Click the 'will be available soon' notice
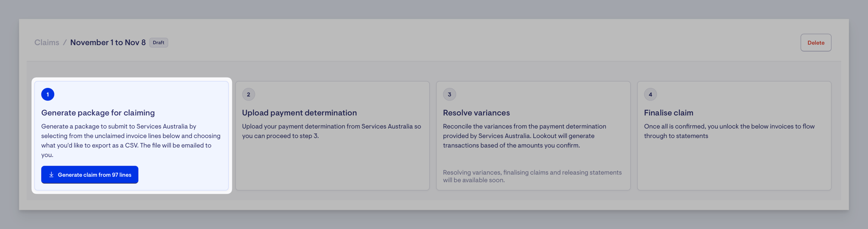This screenshot has width=868, height=229. pos(532,176)
